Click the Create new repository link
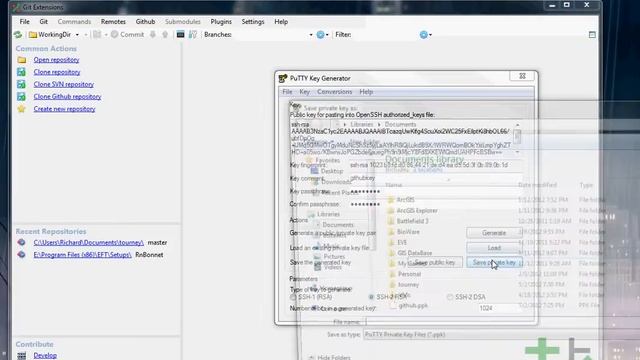Image resolution: width=640 pixels, height=360 pixels. pyautogui.click(x=64, y=109)
